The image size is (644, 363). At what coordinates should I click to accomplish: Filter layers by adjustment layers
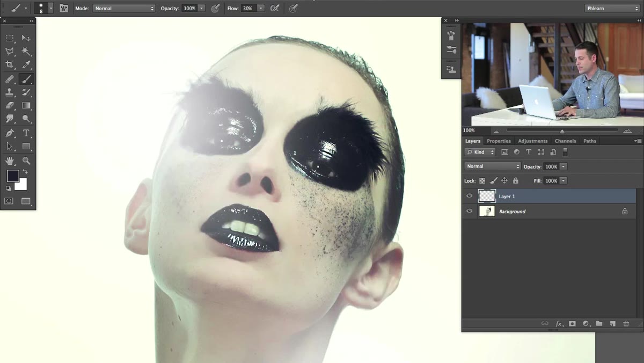click(x=516, y=152)
